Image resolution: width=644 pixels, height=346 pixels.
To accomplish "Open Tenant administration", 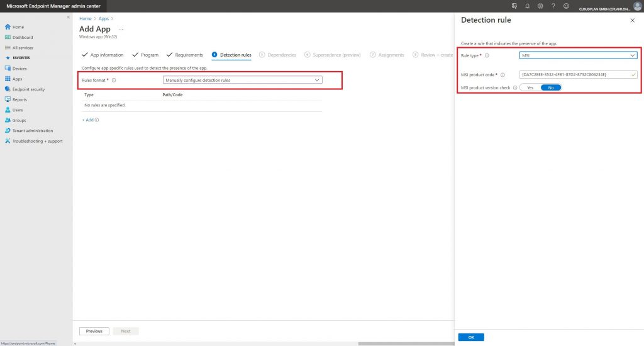I will (x=29, y=131).
